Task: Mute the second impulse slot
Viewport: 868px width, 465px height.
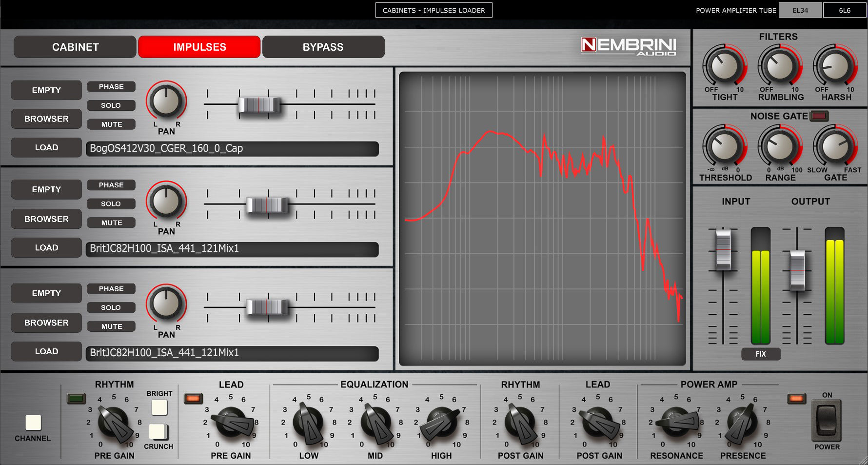Action: tap(111, 223)
